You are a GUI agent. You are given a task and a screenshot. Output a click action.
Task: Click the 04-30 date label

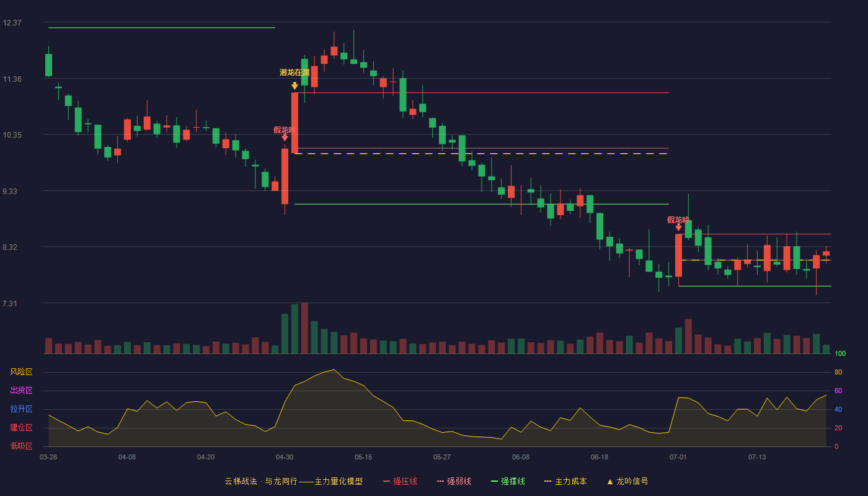point(285,457)
